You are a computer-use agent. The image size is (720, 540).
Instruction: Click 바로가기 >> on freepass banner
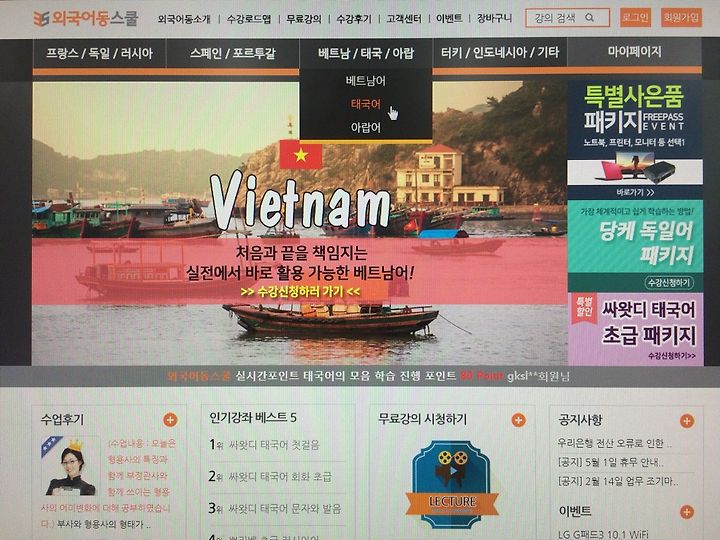[635, 192]
